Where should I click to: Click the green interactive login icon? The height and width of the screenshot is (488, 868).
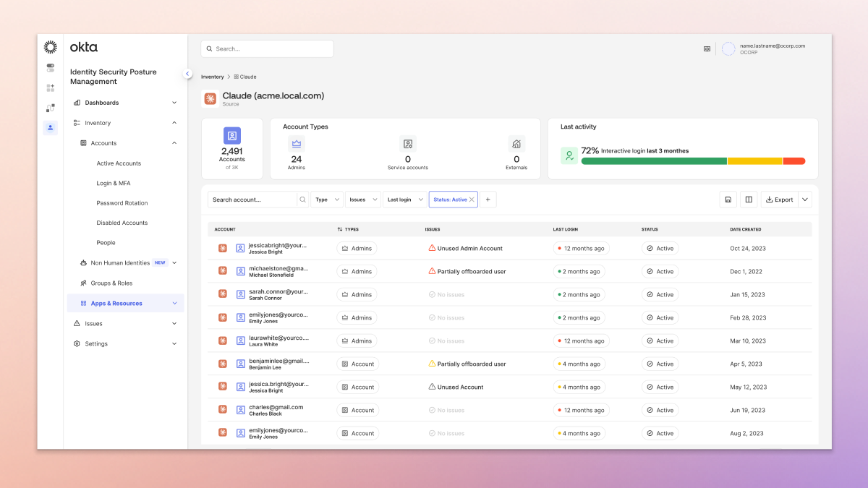pyautogui.click(x=569, y=155)
